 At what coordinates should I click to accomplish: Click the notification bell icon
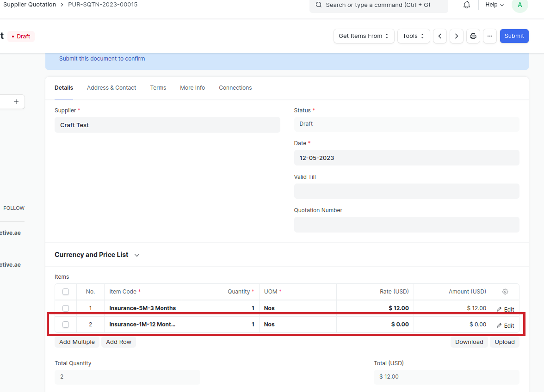point(466,5)
